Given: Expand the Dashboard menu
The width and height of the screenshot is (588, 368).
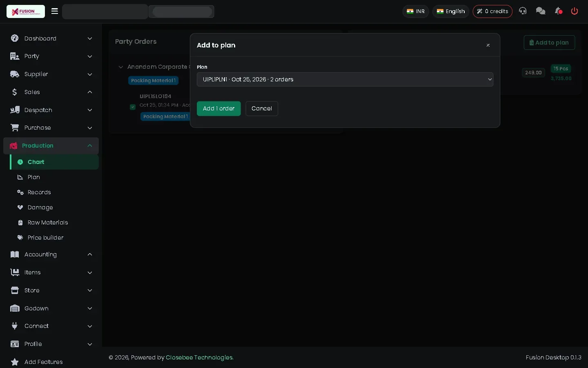Looking at the screenshot, I should [x=51, y=38].
